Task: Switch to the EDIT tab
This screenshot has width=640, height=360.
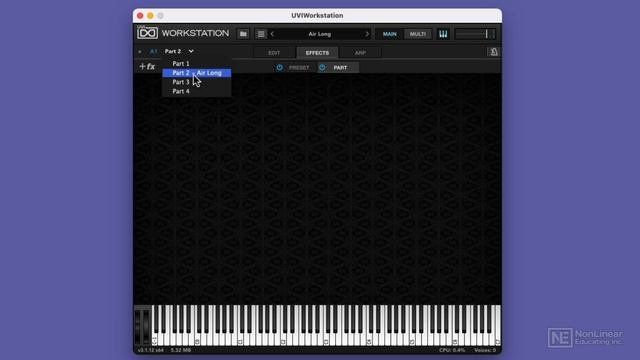Action: (274, 53)
